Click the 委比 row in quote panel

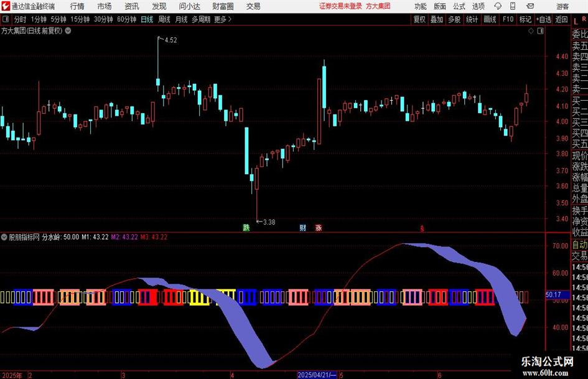pyautogui.click(x=580, y=34)
